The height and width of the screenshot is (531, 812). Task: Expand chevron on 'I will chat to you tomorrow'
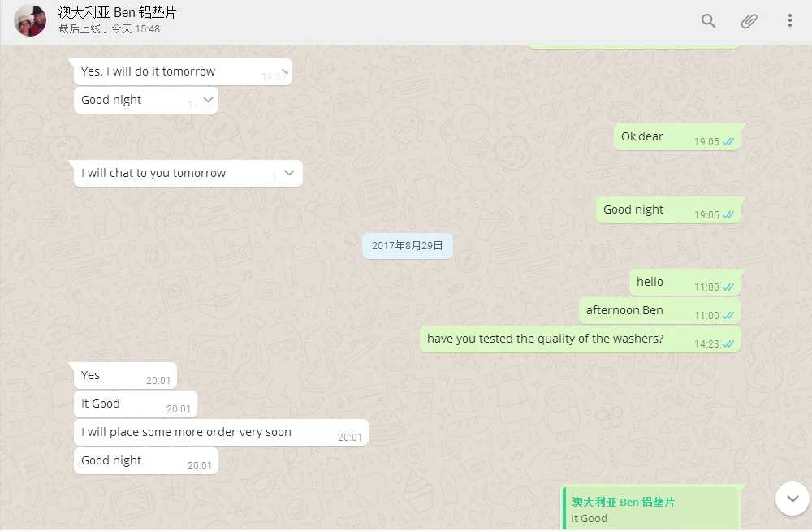(289, 172)
